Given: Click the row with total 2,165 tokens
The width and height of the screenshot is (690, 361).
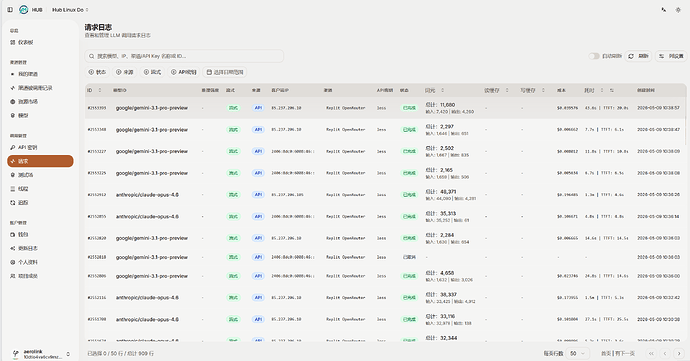Looking at the screenshot, I should (x=385, y=173).
